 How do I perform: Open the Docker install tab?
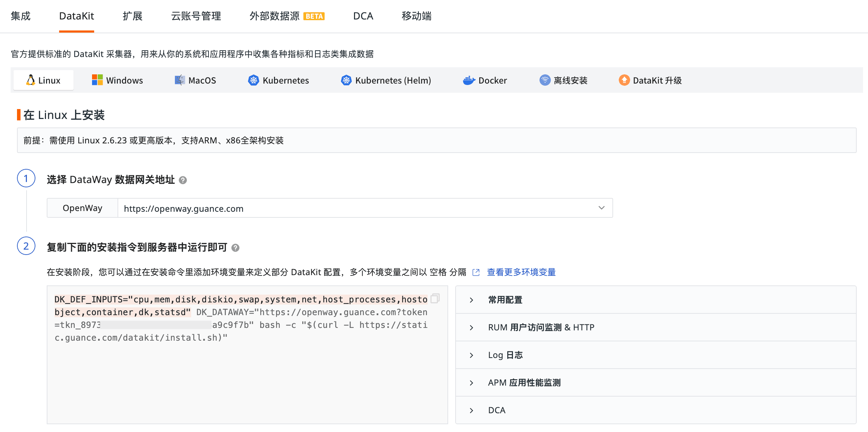[485, 80]
